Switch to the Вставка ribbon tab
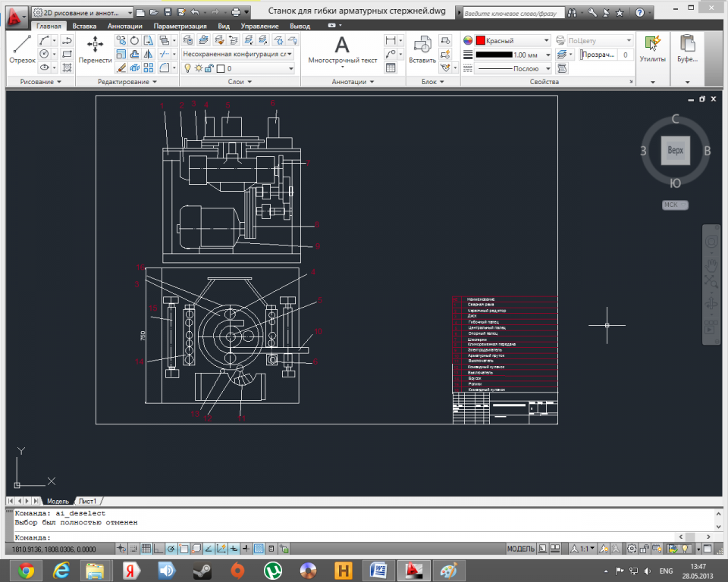 click(84, 26)
